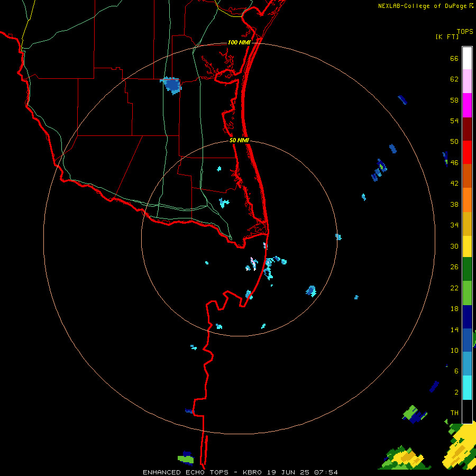Click the '07:54' timestamp

pos(326,472)
